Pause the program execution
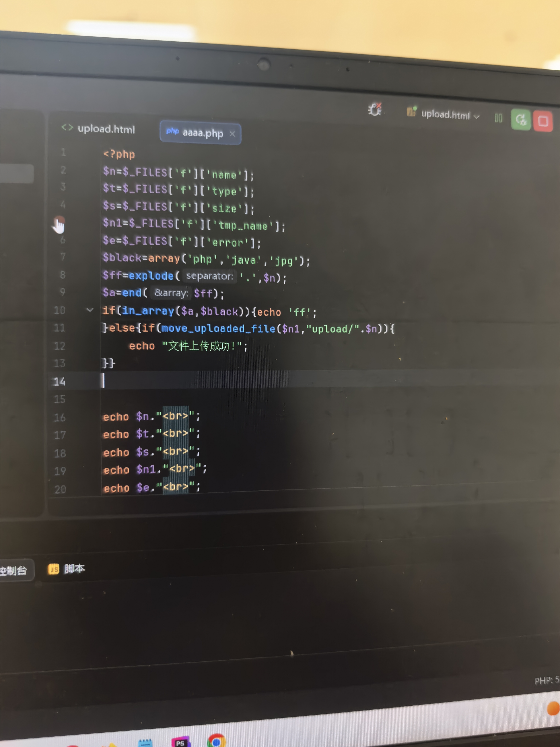Image resolution: width=560 pixels, height=747 pixels. [x=498, y=118]
